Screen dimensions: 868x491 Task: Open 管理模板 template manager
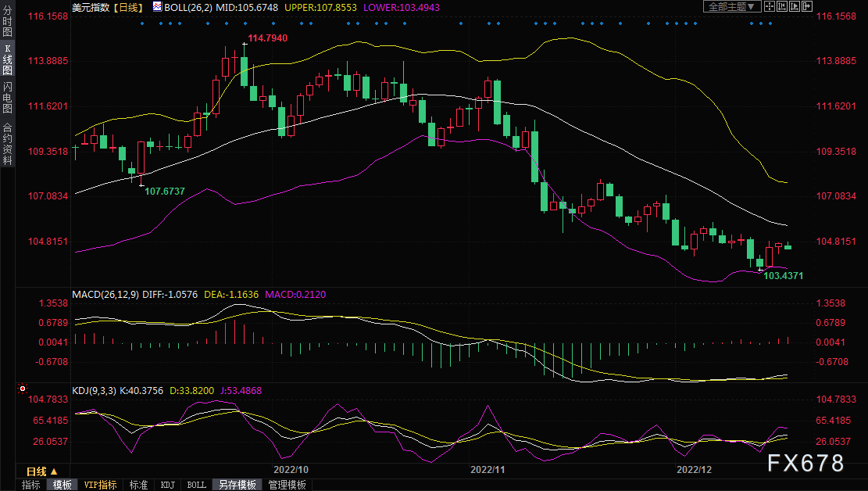(288, 485)
